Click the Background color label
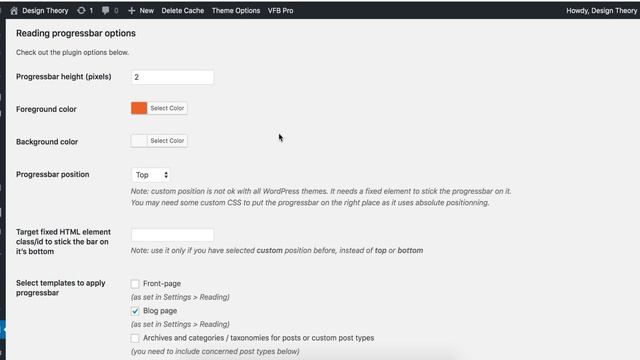Screen dimensions: 640x360 (x=47, y=142)
